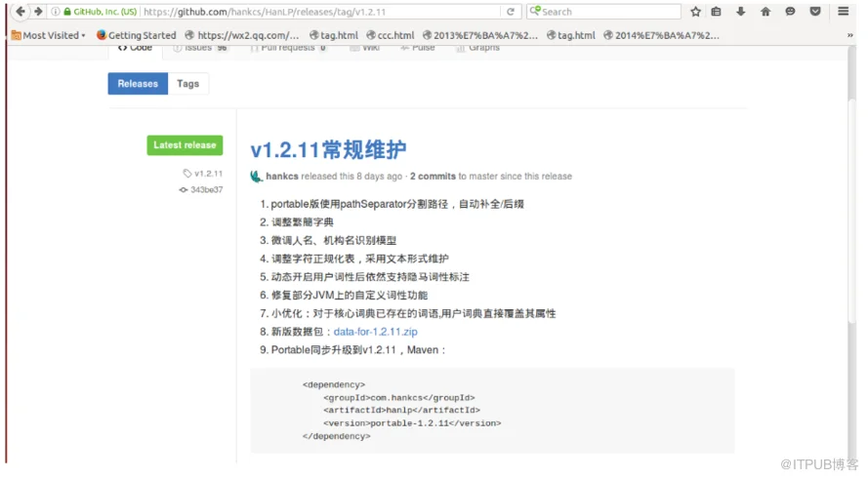Reload the page with the refresh icon
The width and height of the screenshot is (868, 479).
tap(511, 12)
